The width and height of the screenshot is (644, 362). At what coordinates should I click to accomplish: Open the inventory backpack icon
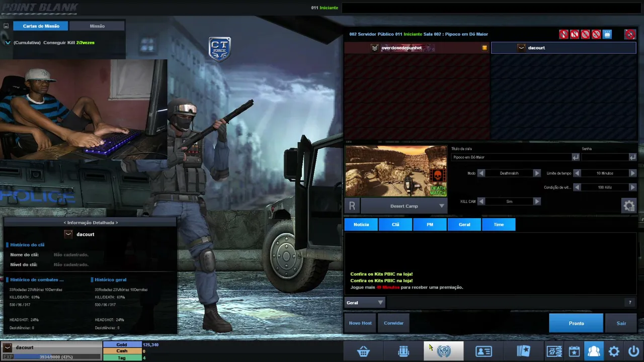coord(404,351)
